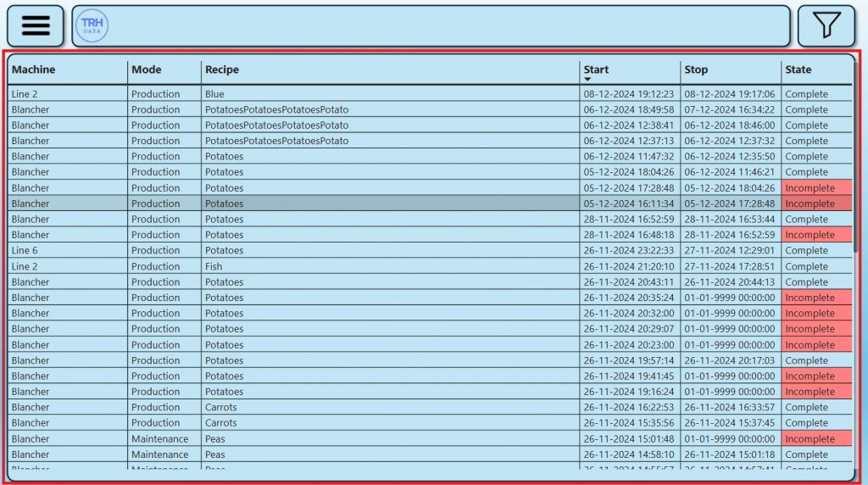Click the Stop column header
The width and height of the screenshot is (868, 485).
pyautogui.click(x=696, y=70)
